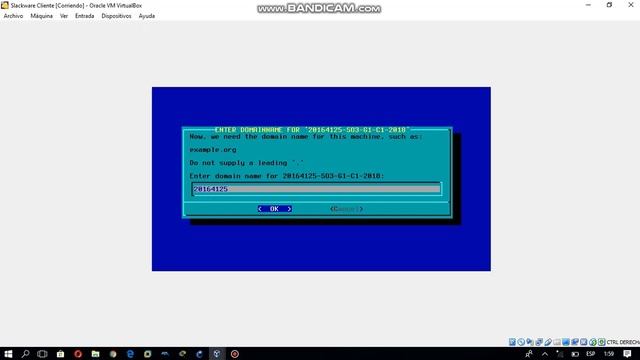This screenshot has width=640, height=360.
Task: Open the clock showing 1:59
Action: tap(609, 354)
